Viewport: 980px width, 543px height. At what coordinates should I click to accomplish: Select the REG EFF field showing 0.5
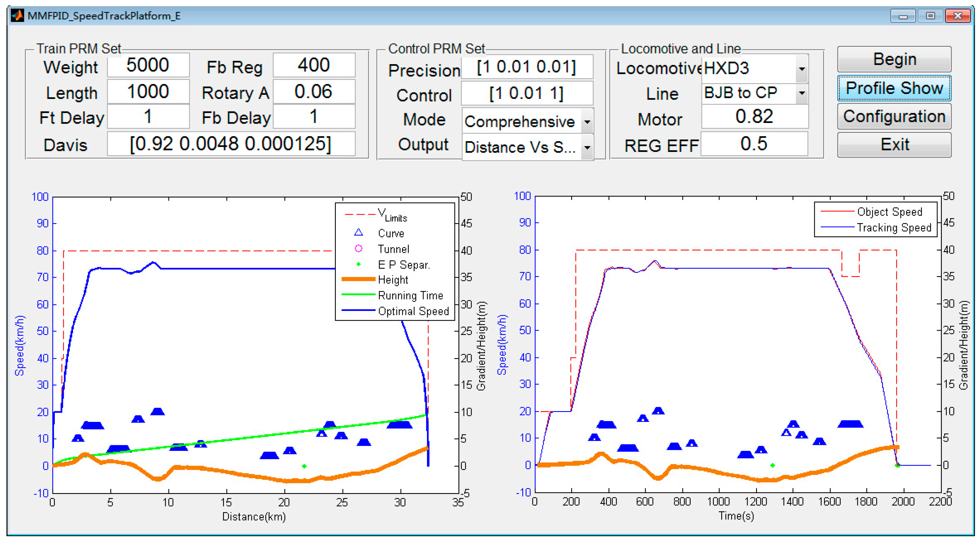[754, 144]
